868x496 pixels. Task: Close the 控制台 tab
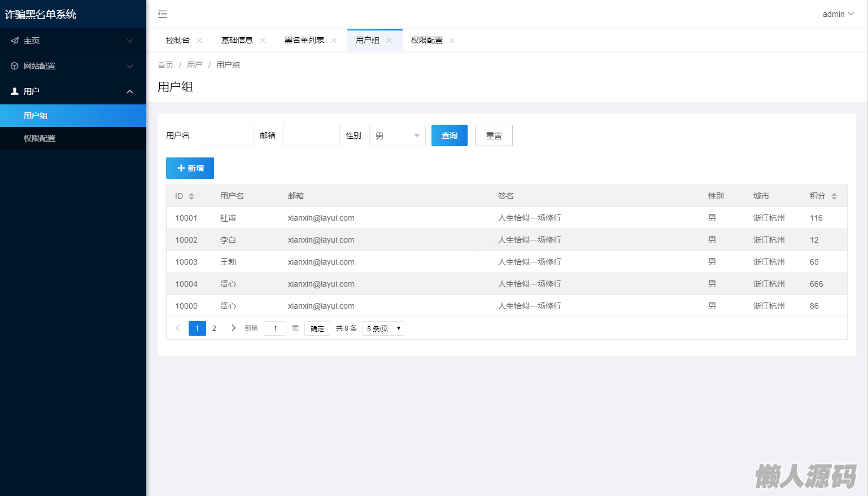(199, 41)
